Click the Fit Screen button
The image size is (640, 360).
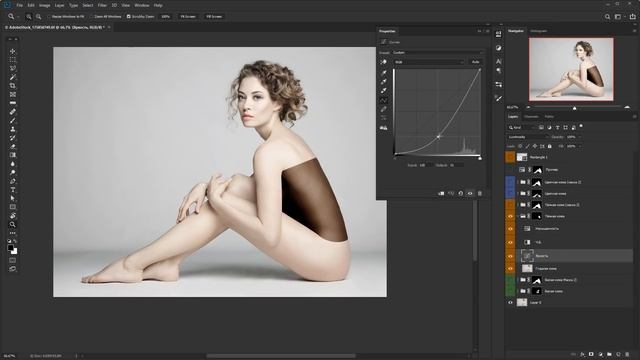tap(188, 17)
